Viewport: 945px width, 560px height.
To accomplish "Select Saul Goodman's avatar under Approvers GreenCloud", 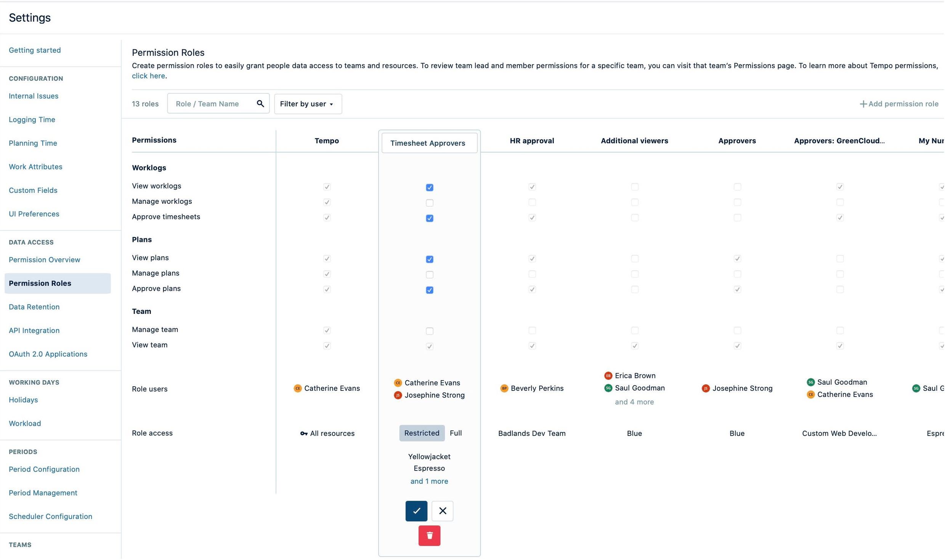I will pyautogui.click(x=810, y=382).
